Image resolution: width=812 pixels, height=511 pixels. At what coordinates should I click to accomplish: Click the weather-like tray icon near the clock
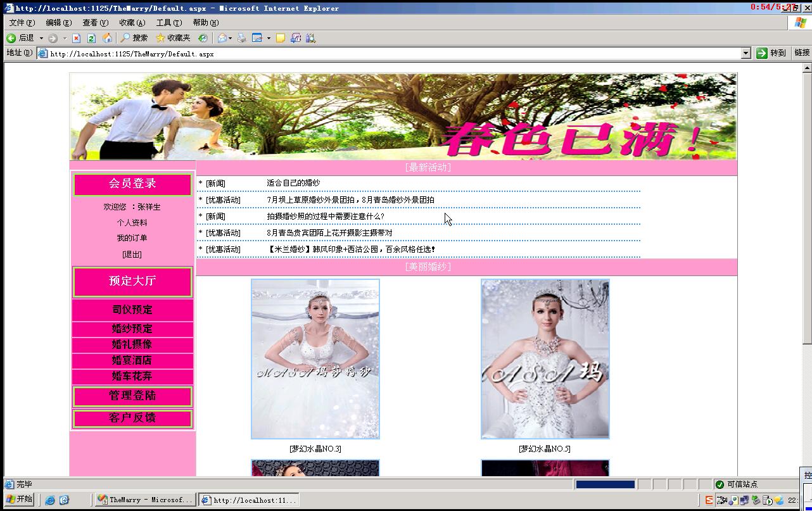[779, 500]
